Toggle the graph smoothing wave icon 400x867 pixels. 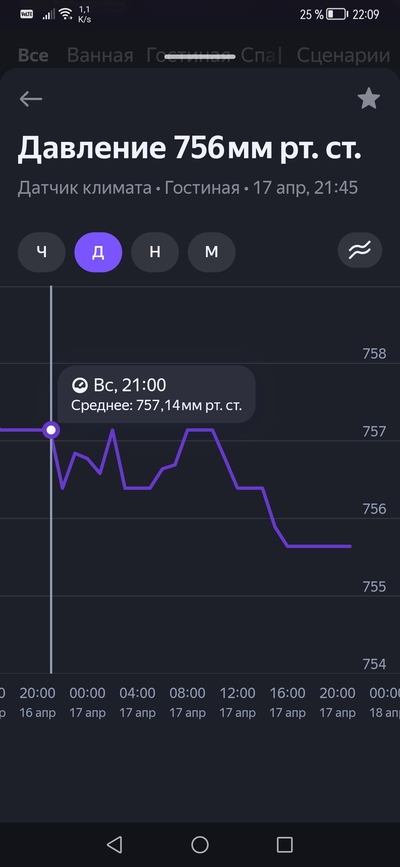coord(361,252)
